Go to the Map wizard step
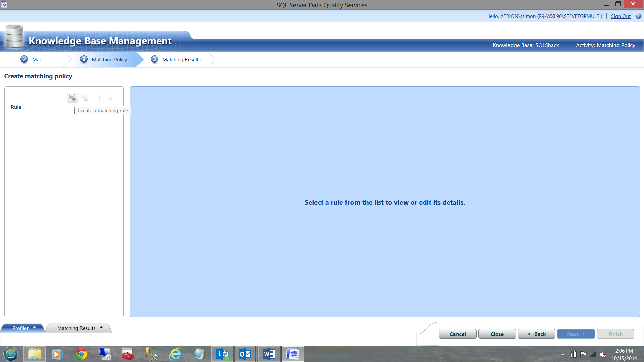Image resolution: width=644 pixels, height=362 pixels. (33, 59)
